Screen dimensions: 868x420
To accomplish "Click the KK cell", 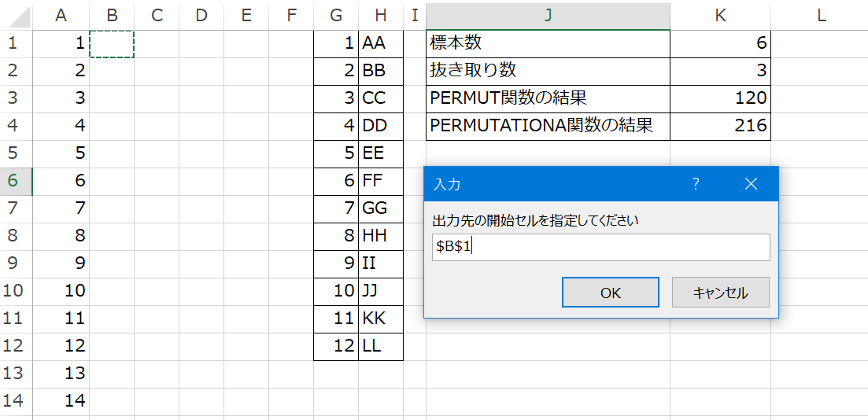I will [381, 319].
